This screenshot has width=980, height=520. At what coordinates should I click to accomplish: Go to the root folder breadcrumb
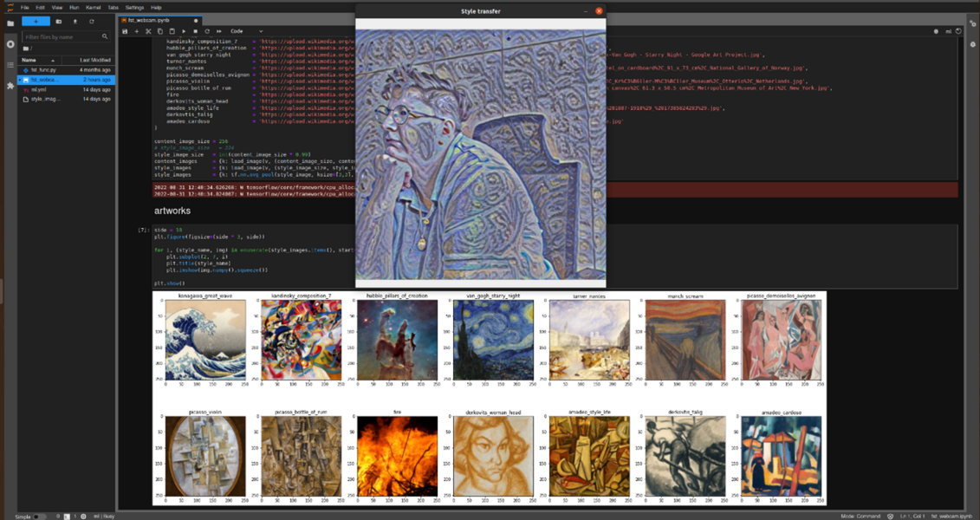[x=27, y=49]
